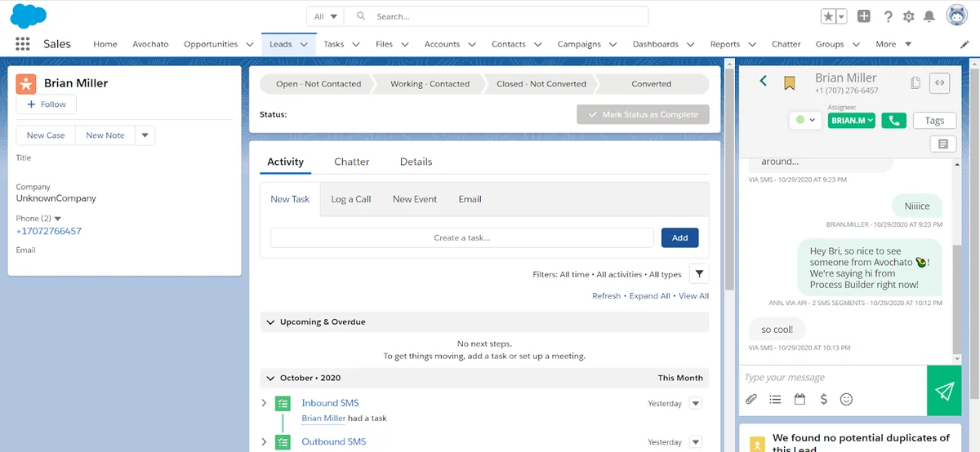The height and width of the screenshot is (452, 980).
Task: Collapse the Upcoming & Overdue section
Action: [271, 322]
